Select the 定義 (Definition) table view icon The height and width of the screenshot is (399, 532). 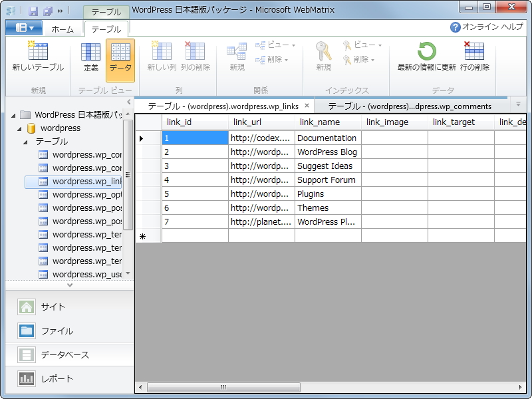click(91, 59)
